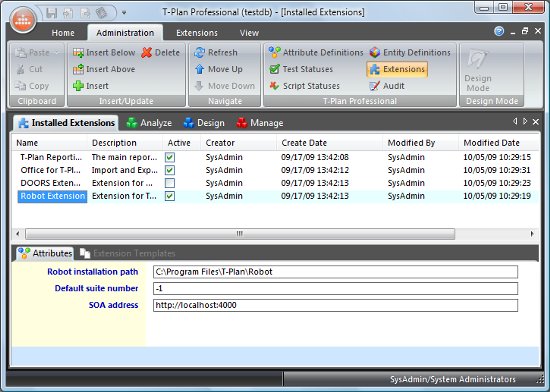Open Entity Definitions
Viewport: 550px width, 392px height.
point(410,53)
